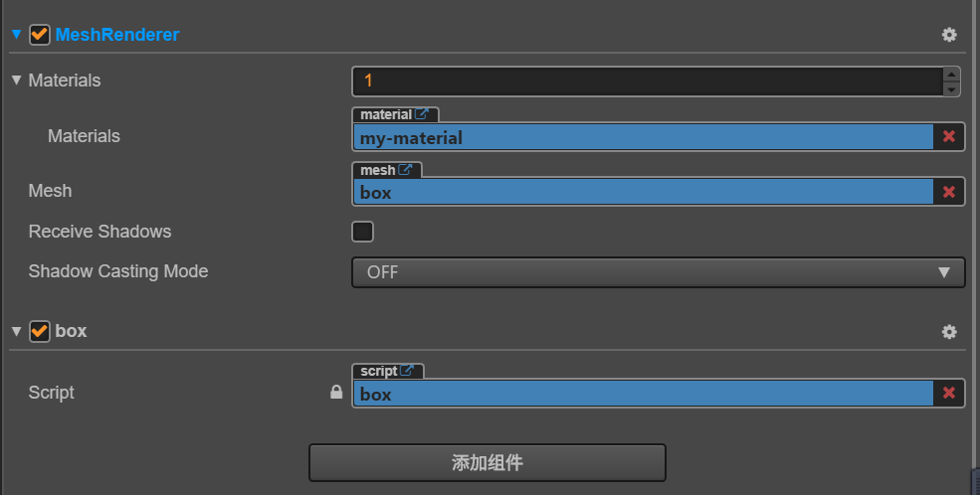Disable the MeshRenderer component checkbox
The width and height of the screenshot is (980, 495).
40,35
